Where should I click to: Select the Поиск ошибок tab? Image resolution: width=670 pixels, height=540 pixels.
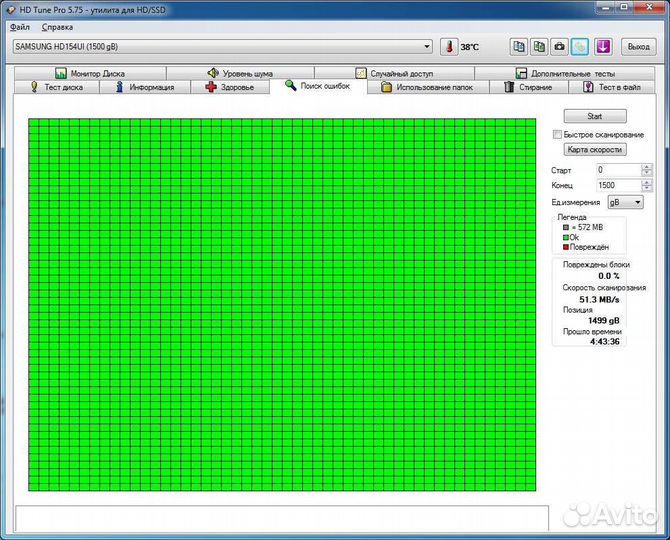(318, 86)
